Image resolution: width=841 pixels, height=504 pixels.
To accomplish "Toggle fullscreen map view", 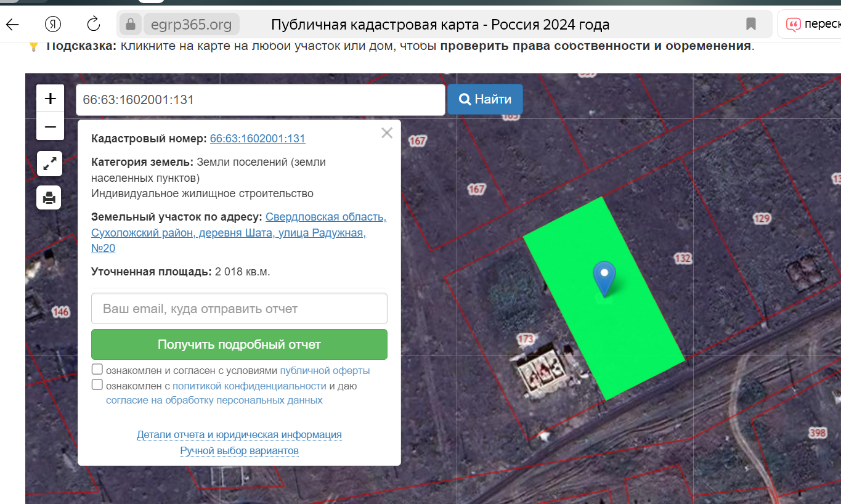I will [x=49, y=164].
